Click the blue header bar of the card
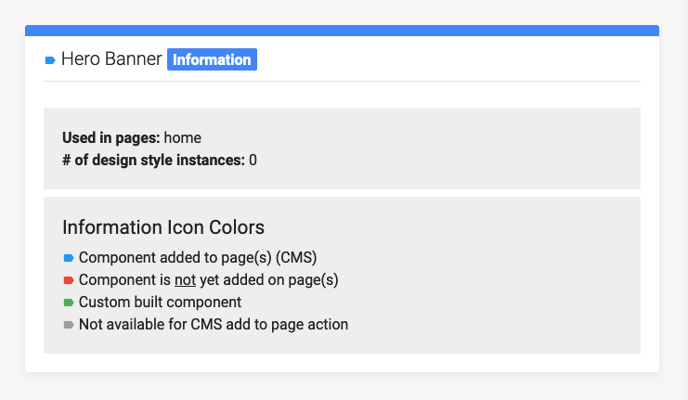Image resolution: width=688 pixels, height=400 pixels. click(342, 31)
